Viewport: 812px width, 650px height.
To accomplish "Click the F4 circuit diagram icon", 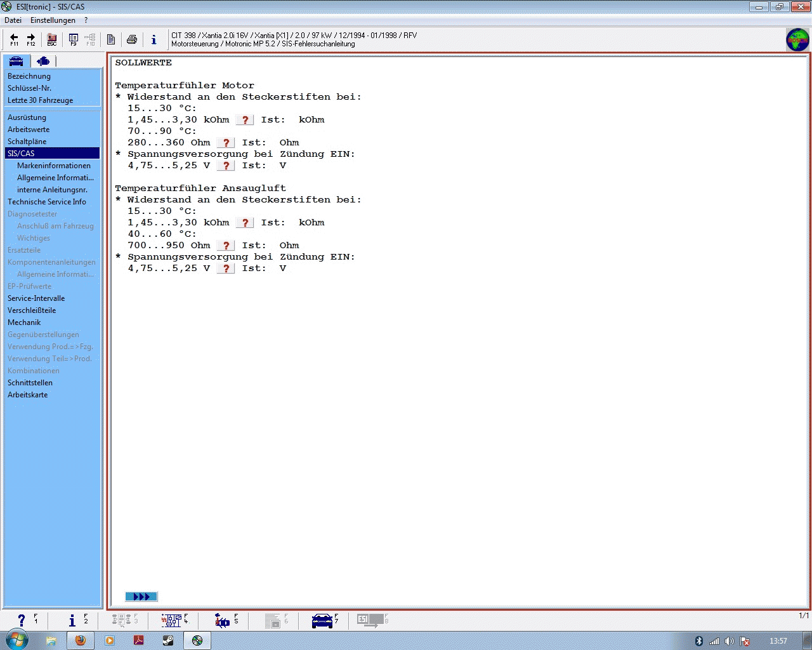I will click(171, 620).
